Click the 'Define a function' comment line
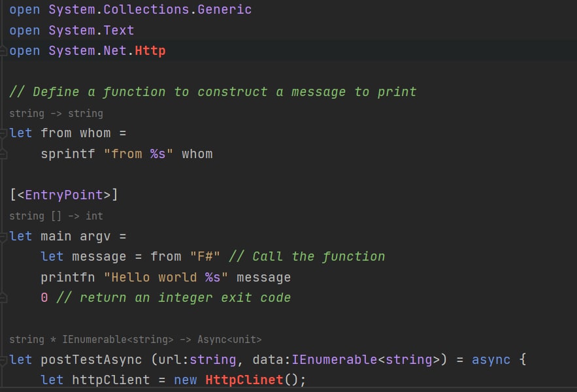The height and width of the screenshot is (392, 577). 212,92
